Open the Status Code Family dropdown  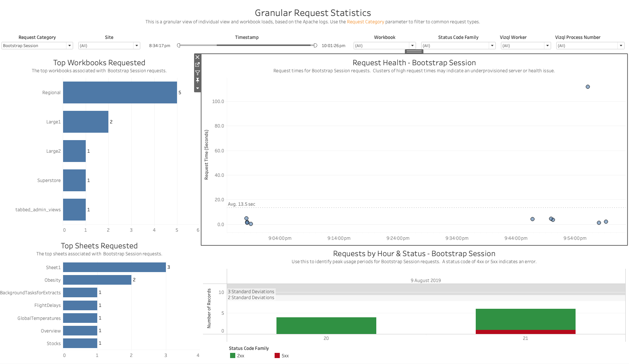492,46
